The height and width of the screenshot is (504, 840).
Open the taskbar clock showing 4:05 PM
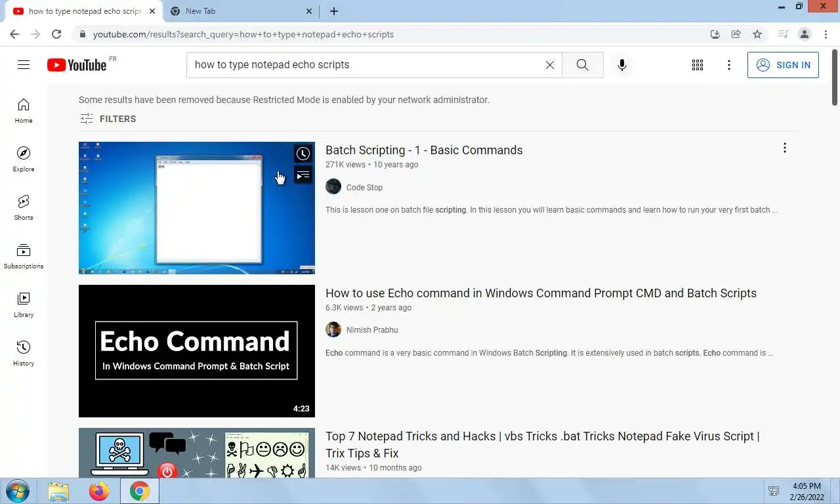[x=807, y=492]
